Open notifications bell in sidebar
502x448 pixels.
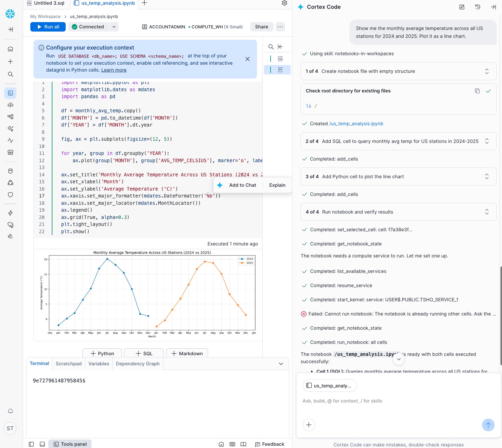(x=10, y=411)
